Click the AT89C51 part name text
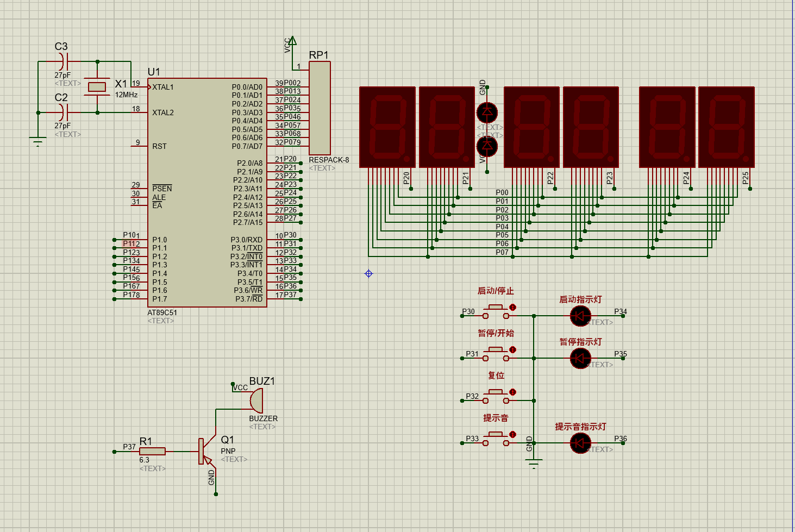Screen dimensions: 795x532 coord(162,312)
